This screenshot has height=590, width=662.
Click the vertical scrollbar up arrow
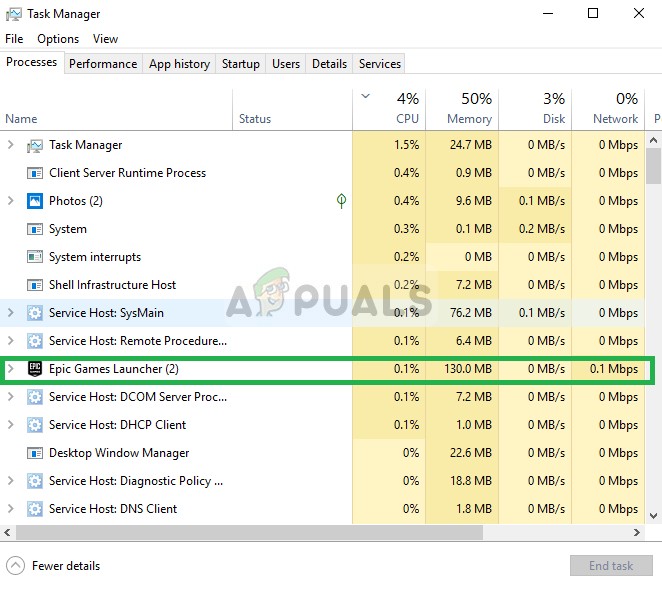(x=653, y=140)
